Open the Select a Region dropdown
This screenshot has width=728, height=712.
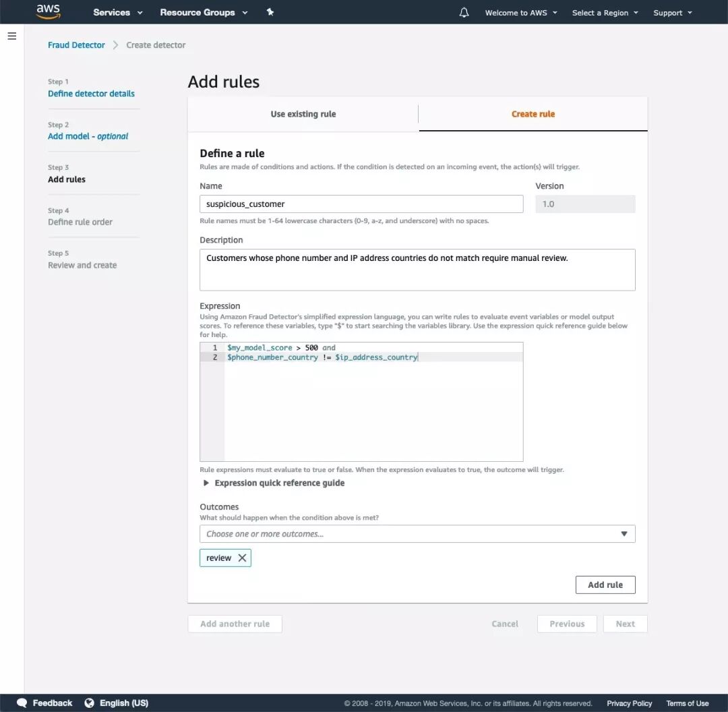605,13
